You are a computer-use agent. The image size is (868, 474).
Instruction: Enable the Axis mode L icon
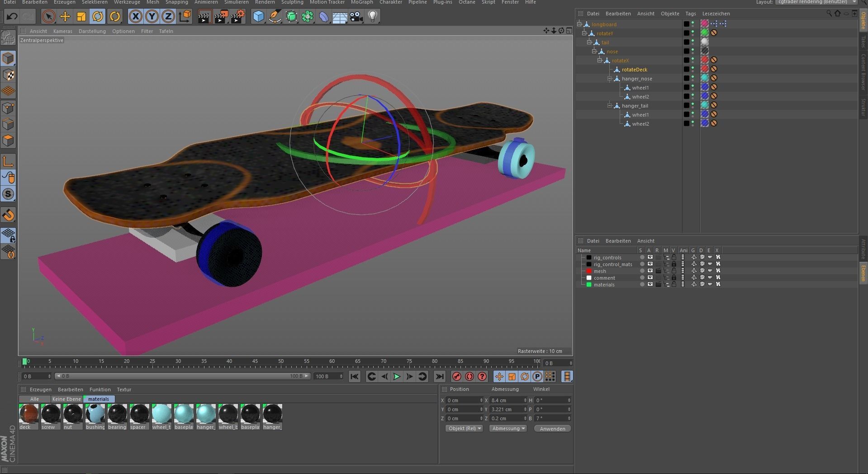(8, 161)
